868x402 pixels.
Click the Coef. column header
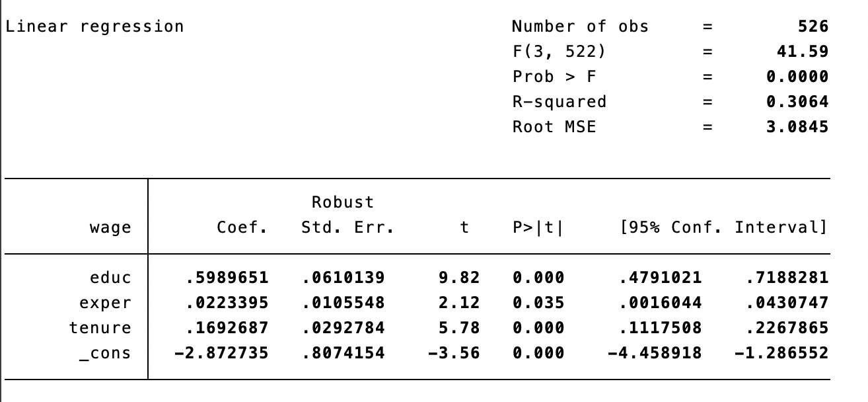[242, 228]
